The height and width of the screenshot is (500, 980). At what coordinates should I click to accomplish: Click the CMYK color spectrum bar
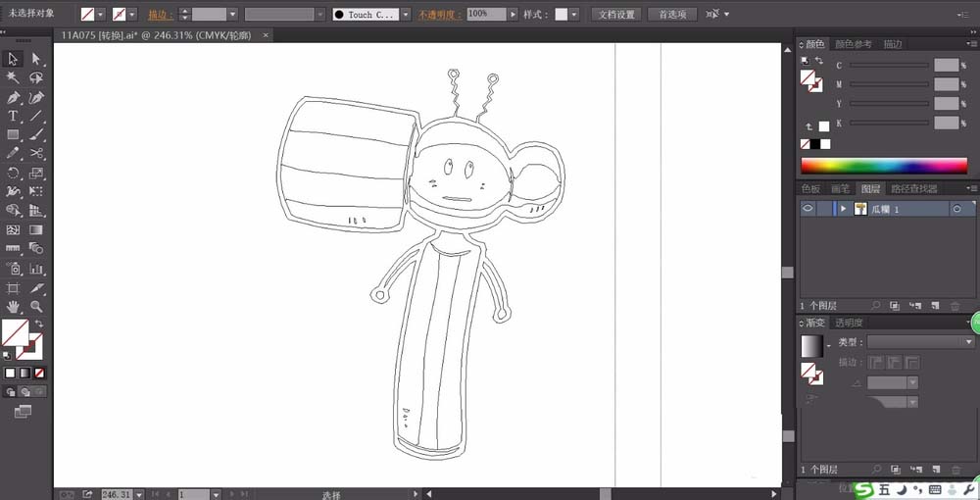pos(884,166)
